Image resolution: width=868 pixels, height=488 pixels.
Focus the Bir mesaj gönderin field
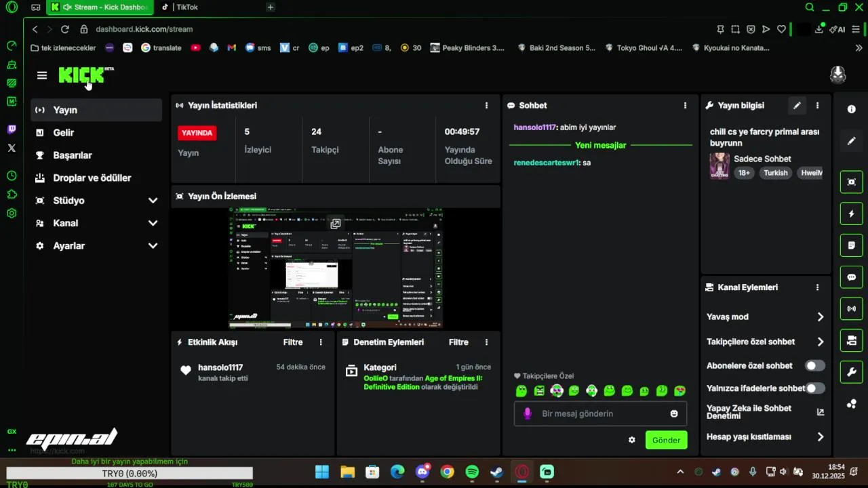coord(600,413)
